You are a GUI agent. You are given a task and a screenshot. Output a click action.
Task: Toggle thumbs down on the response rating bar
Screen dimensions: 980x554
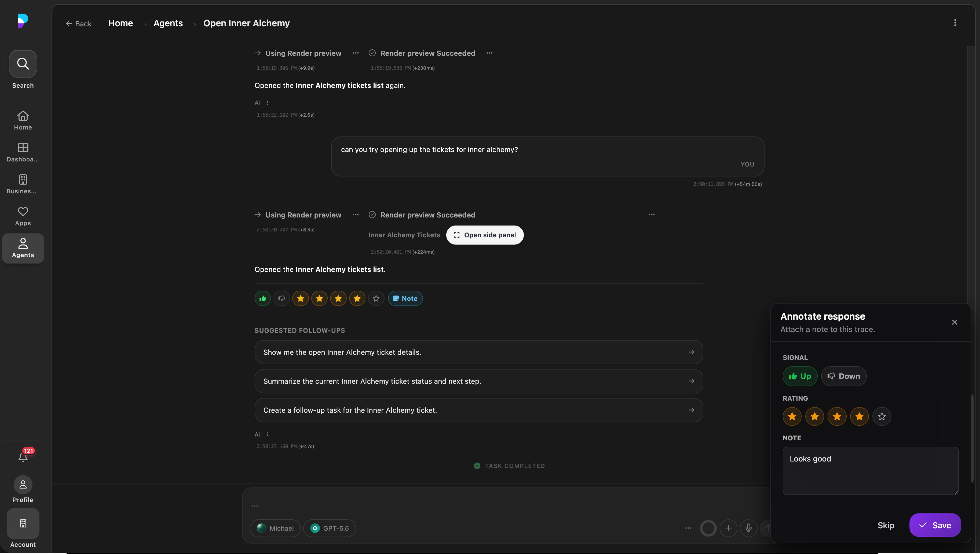point(282,298)
